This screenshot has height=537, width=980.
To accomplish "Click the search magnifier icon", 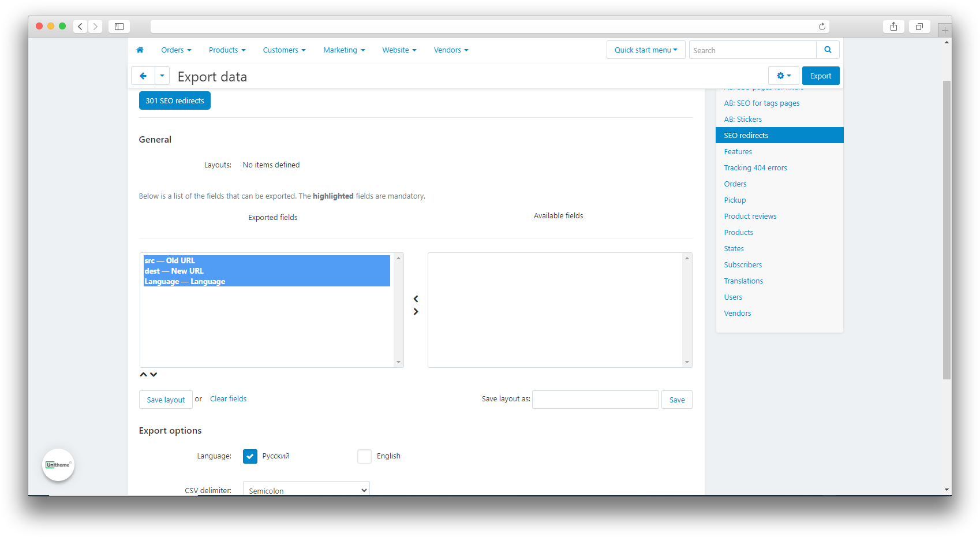I will (828, 50).
